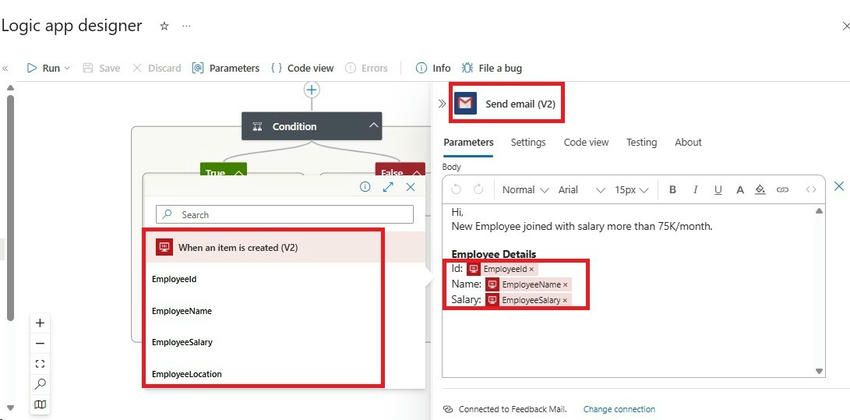Image resolution: width=850 pixels, height=420 pixels.
Task: Favorite the Logic app designer with star
Action: pyautogui.click(x=164, y=26)
